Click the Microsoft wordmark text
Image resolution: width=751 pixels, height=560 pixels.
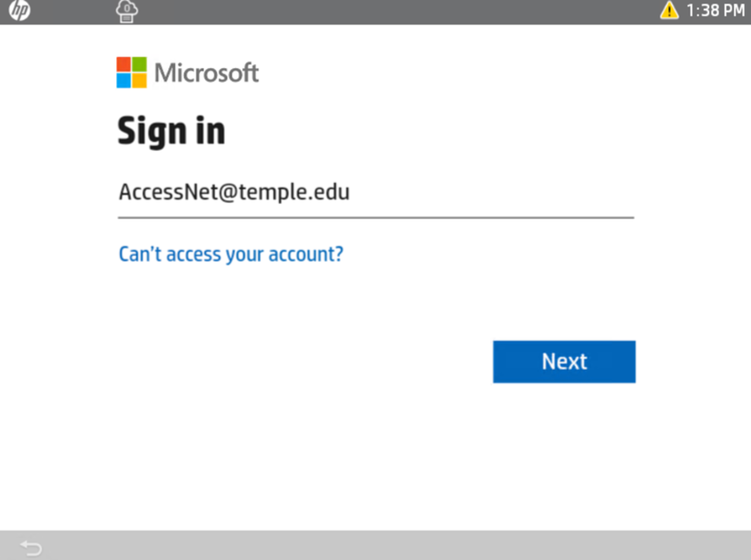pos(207,73)
